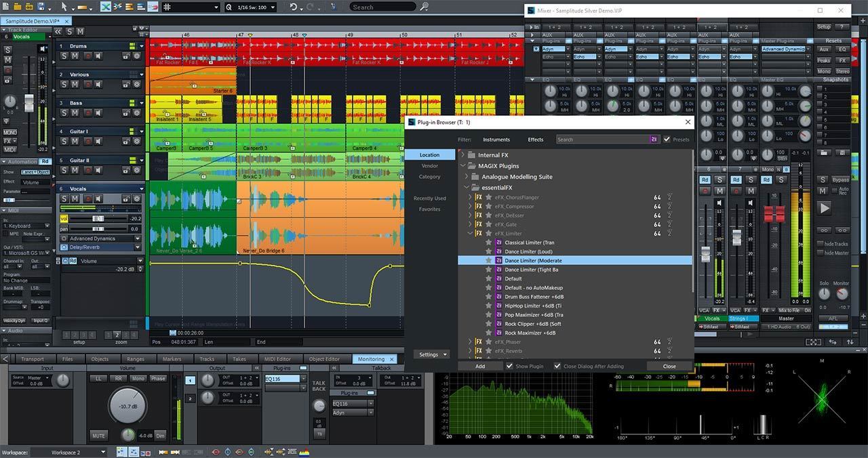The height and width of the screenshot is (458, 868).
Task: Click the freeze snowflake icon on Vocals track
Action: [137, 199]
